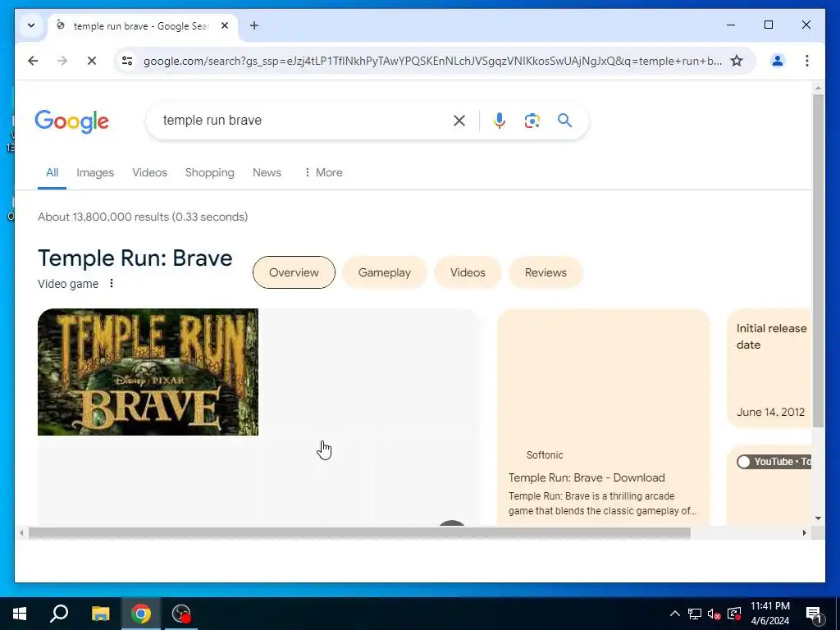This screenshot has height=630, width=840.
Task: Open File Explorer from taskbar
Action: tap(100, 614)
